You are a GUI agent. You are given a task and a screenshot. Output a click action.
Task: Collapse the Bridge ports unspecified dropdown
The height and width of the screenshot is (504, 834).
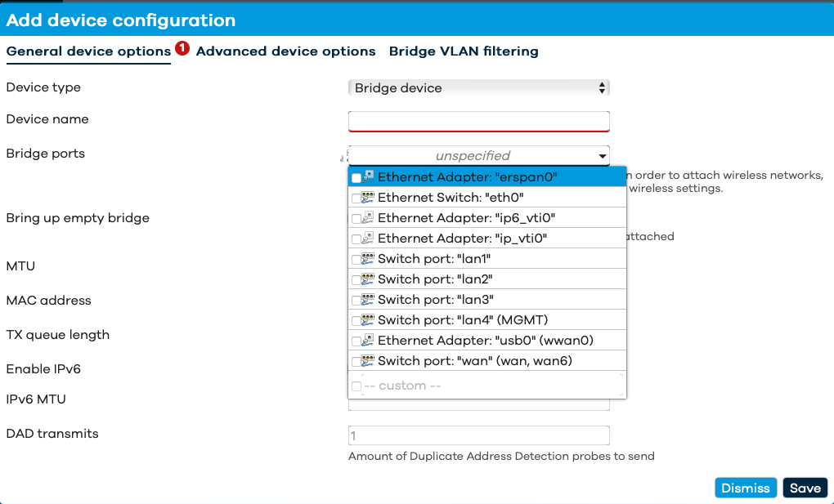coord(478,156)
